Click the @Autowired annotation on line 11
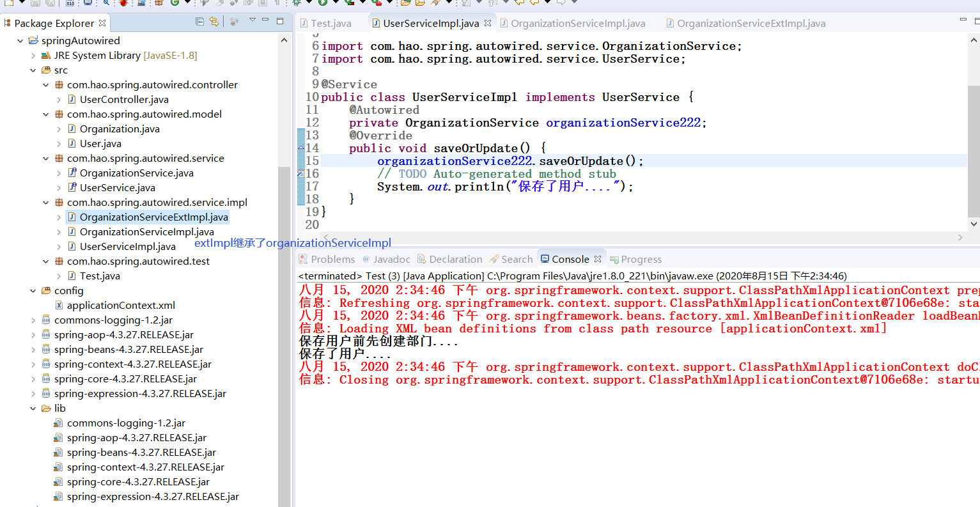 pos(384,110)
